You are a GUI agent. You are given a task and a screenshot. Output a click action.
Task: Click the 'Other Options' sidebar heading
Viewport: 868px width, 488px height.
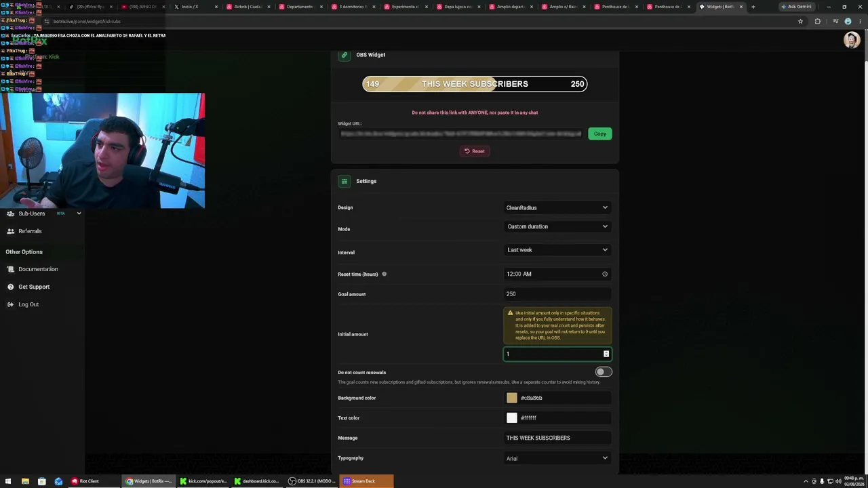click(24, 251)
